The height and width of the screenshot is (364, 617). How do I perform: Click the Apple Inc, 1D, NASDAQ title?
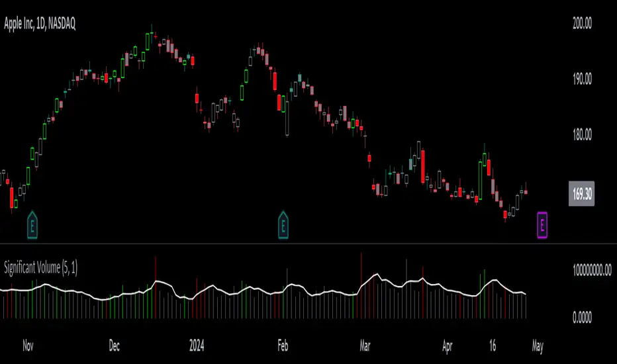[40, 24]
